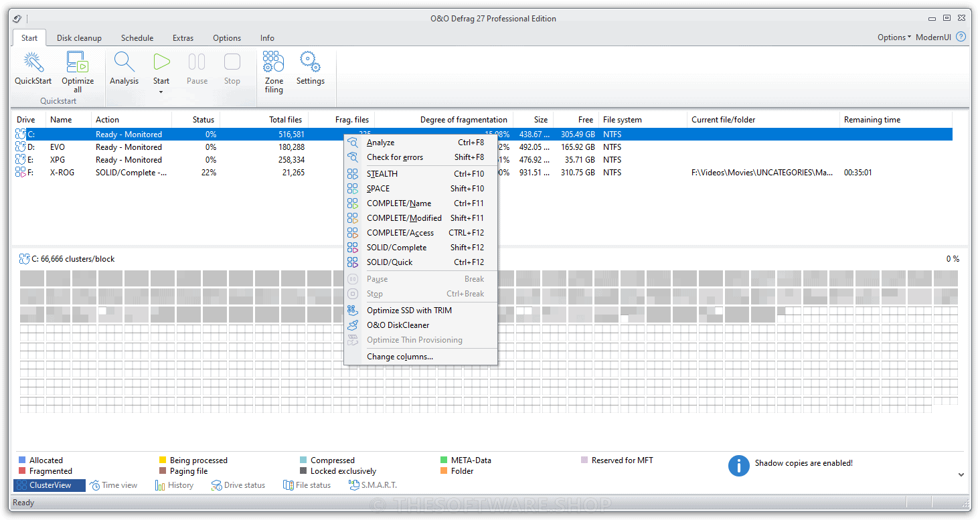This screenshot has height=520, width=980.
Task: Open the File status tab
Action: [x=307, y=485]
